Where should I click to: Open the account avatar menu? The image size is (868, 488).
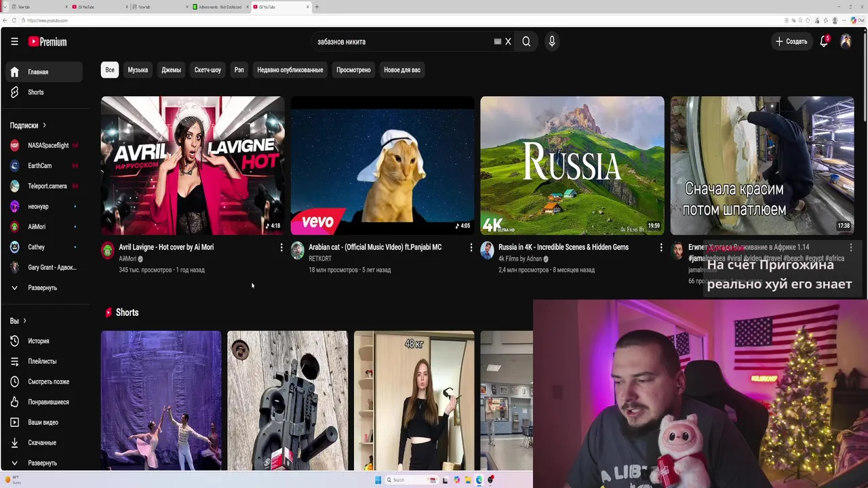[846, 41]
